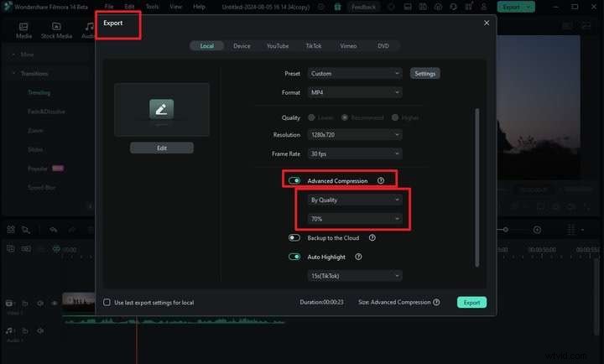Disable the Advanced Compression toggle
Viewport: 604px width, 364px height.
(x=294, y=180)
